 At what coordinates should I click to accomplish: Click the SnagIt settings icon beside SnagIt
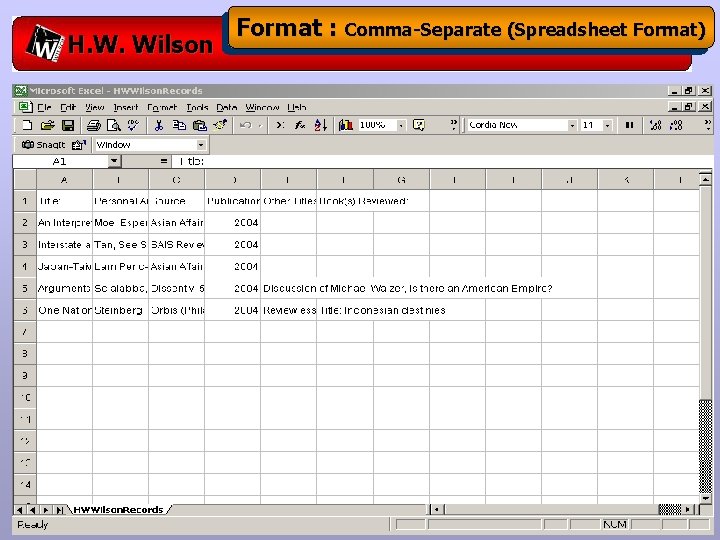[x=79, y=145]
